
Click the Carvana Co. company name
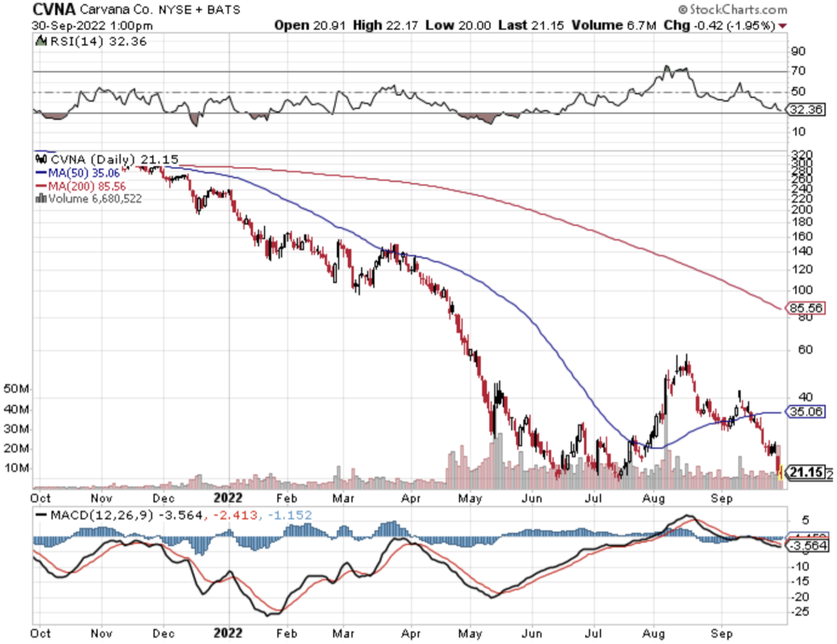click(x=116, y=9)
